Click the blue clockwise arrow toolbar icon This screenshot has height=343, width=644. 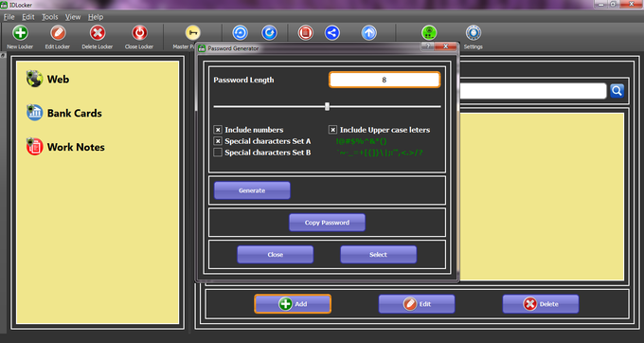pyautogui.click(x=269, y=33)
